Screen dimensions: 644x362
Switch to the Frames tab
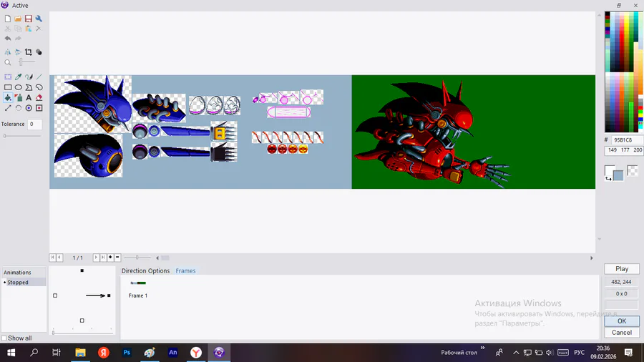click(185, 271)
